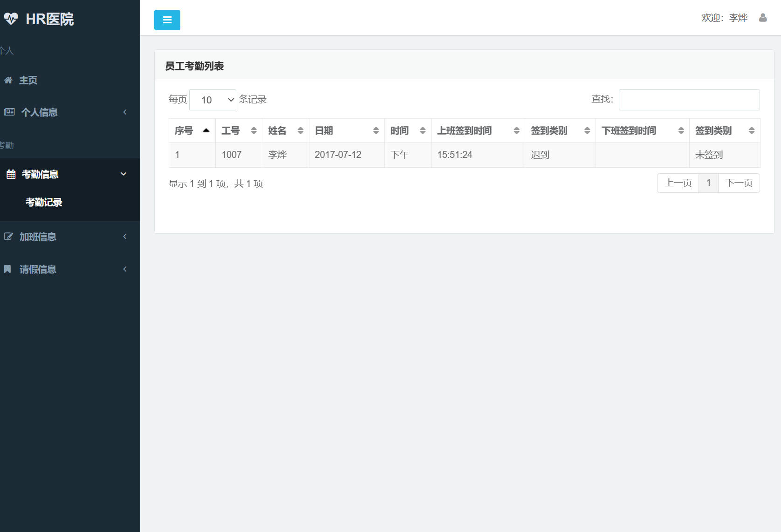Open the records-per-page dropdown showing 10
781x532 pixels.
click(212, 100)
